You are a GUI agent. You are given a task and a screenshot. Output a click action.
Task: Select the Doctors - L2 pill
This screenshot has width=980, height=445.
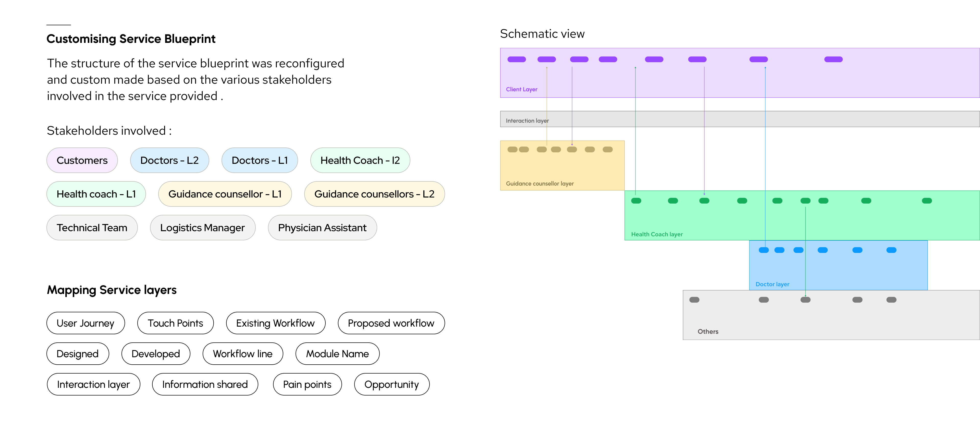coord(169,160)
